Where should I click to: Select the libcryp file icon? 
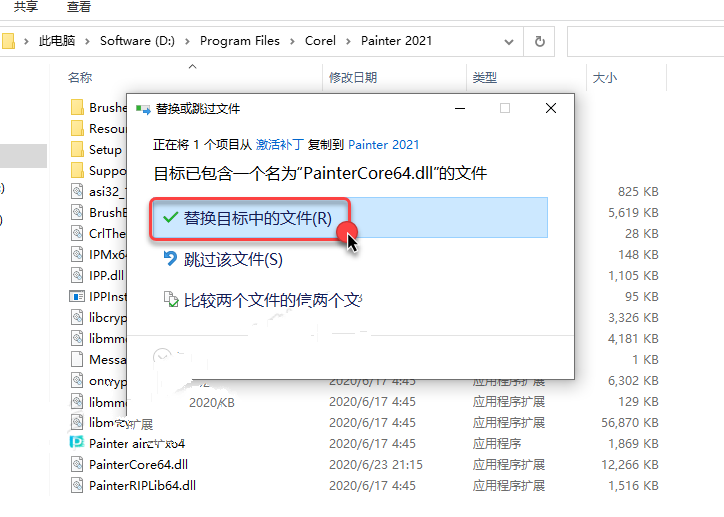(x=77, y=317)
